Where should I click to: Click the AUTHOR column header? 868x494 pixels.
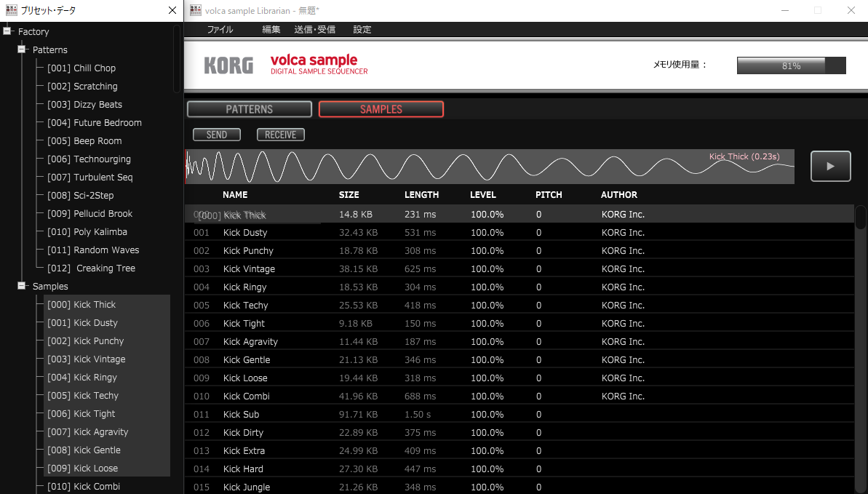[x=619, y=195]
